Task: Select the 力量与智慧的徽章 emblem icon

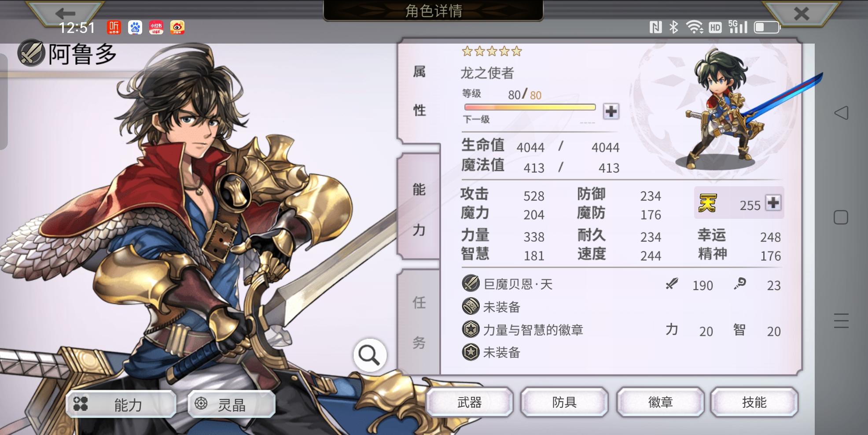Action: click(x=471, y=329)
